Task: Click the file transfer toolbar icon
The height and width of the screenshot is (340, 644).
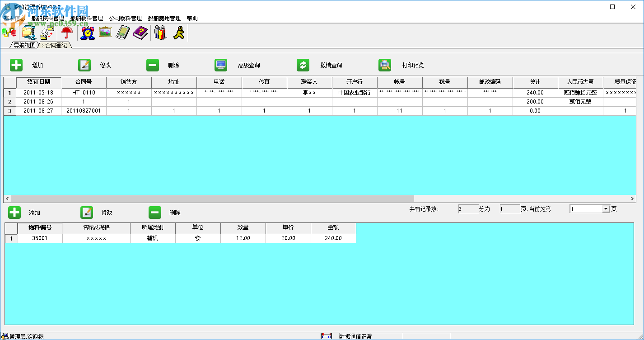Action: (47, 33)
